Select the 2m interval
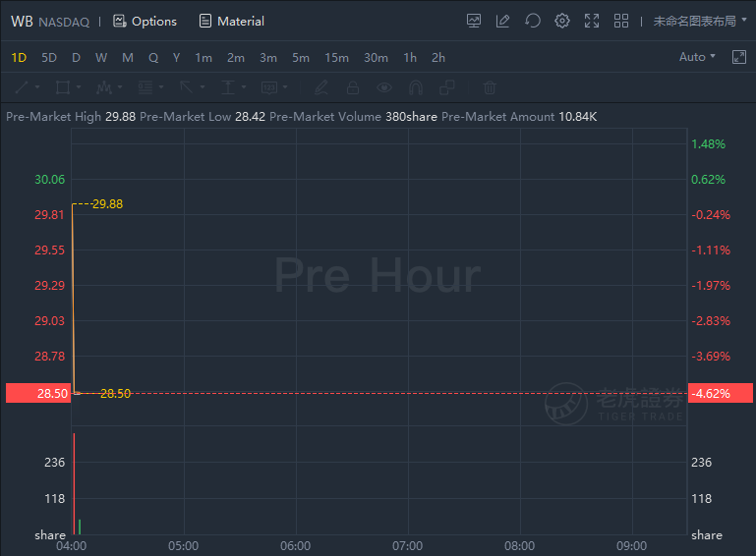Viewport: 756px width, 556px height. 236,58
